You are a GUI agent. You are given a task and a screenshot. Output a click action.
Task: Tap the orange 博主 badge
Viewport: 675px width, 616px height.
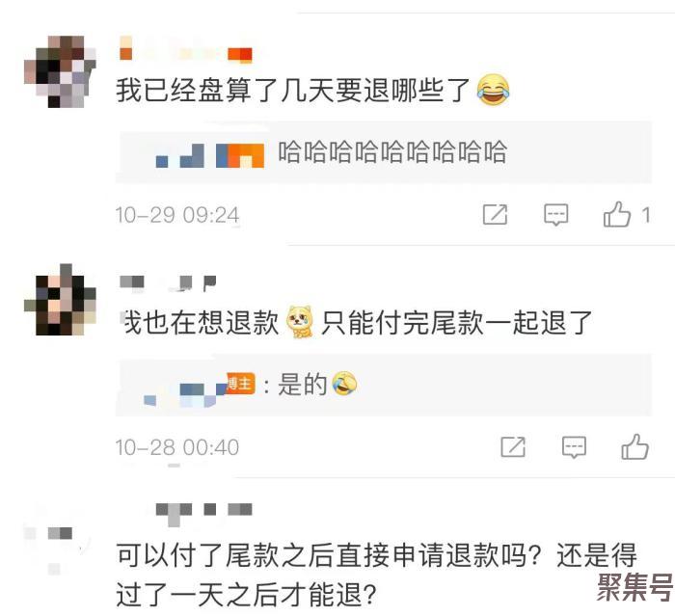241,383
